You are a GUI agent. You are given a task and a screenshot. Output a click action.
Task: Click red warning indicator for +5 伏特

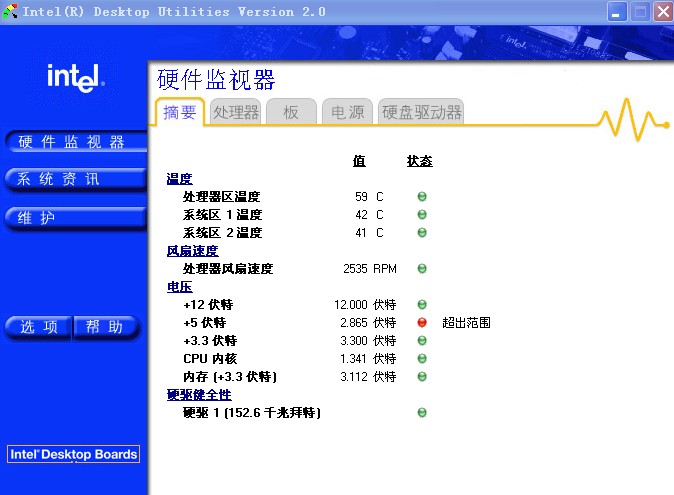click(x=422, y=323)
